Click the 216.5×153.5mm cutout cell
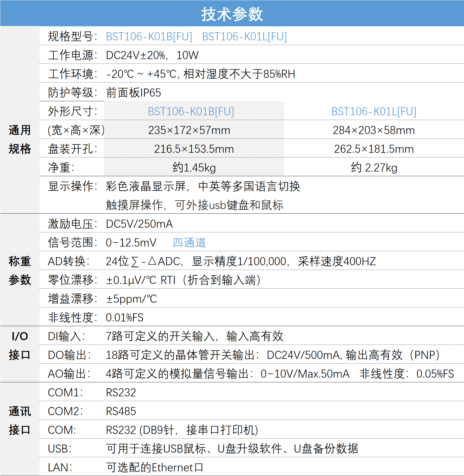 tap(194, 149)
